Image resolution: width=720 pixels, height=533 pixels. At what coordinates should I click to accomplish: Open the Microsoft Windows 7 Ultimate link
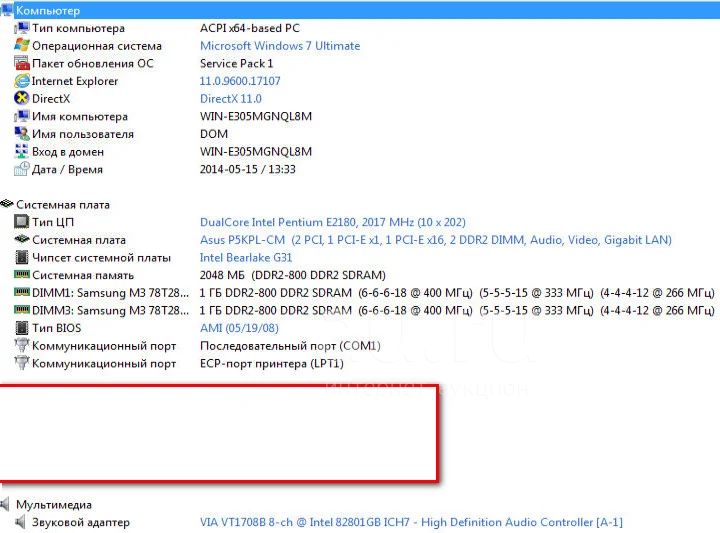pos(280,46)
